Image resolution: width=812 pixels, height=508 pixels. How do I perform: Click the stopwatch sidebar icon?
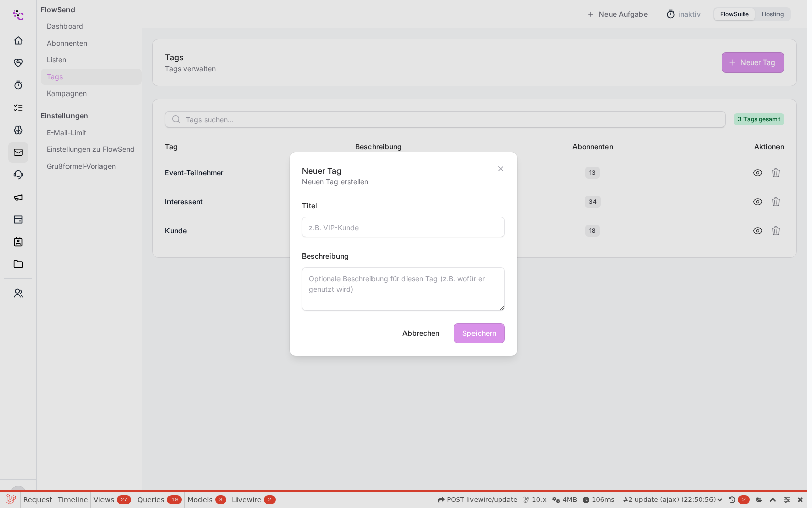tap(18, 85)
